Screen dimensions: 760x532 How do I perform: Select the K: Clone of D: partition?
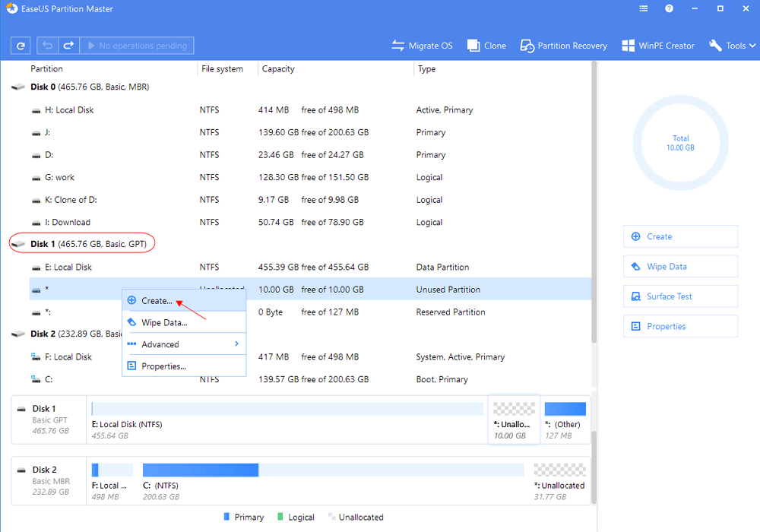coord(310,200)
